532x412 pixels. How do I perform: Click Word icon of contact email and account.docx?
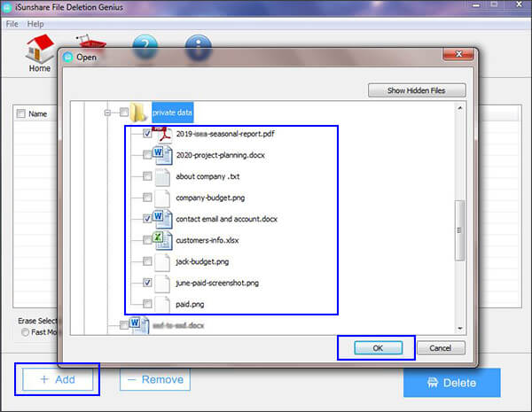(162, 219)
